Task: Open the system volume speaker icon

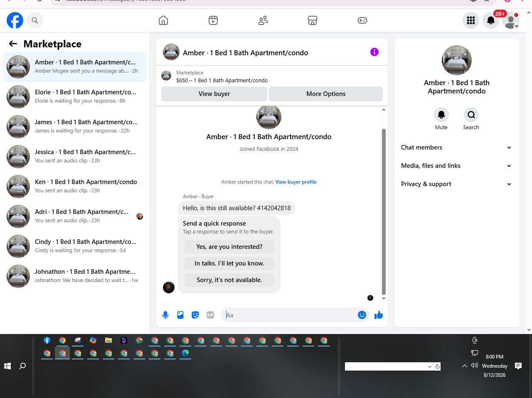Action: click(x=475, y=366)
